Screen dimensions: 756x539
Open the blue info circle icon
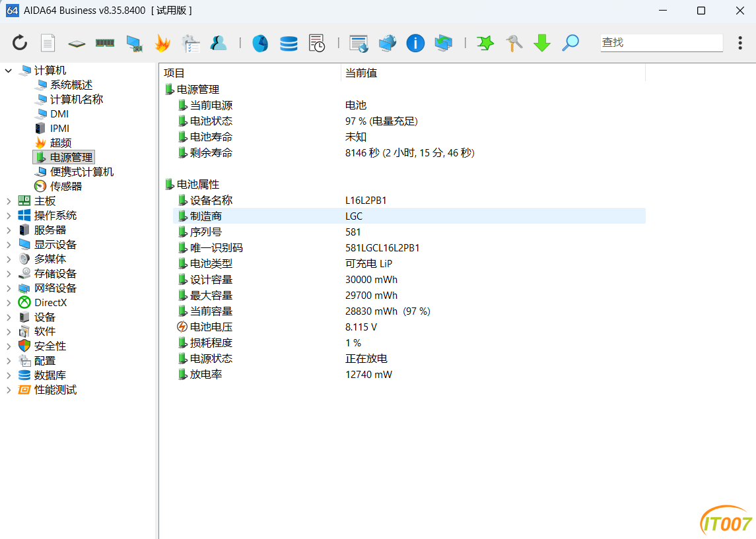point(415,43)
